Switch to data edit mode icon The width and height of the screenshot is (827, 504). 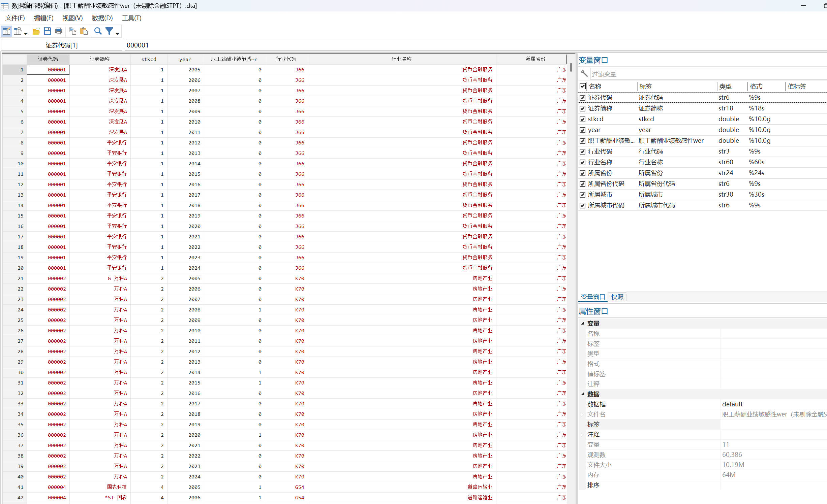tap(6, 31)
